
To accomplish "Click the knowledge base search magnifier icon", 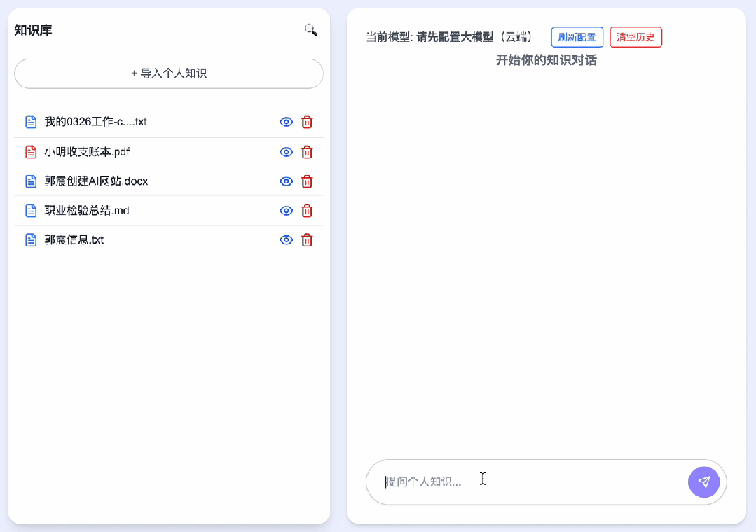I will (x=310, y=29).
